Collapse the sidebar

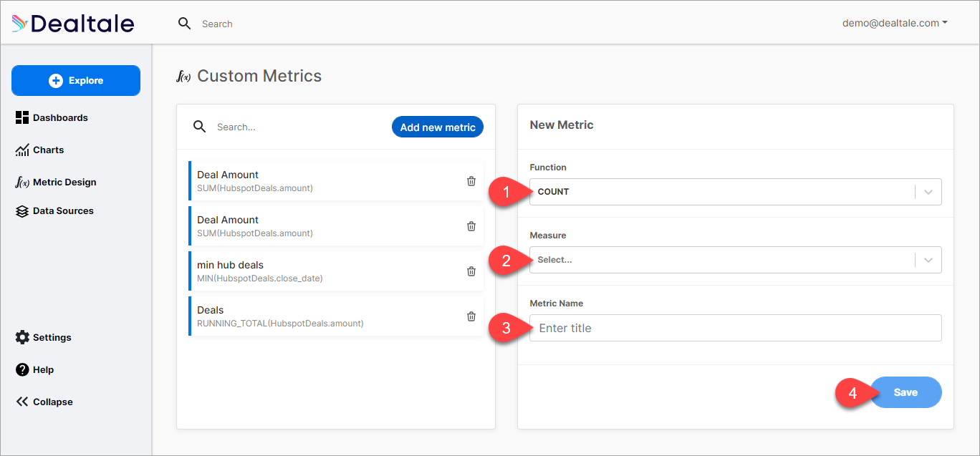tap(44, 402)
